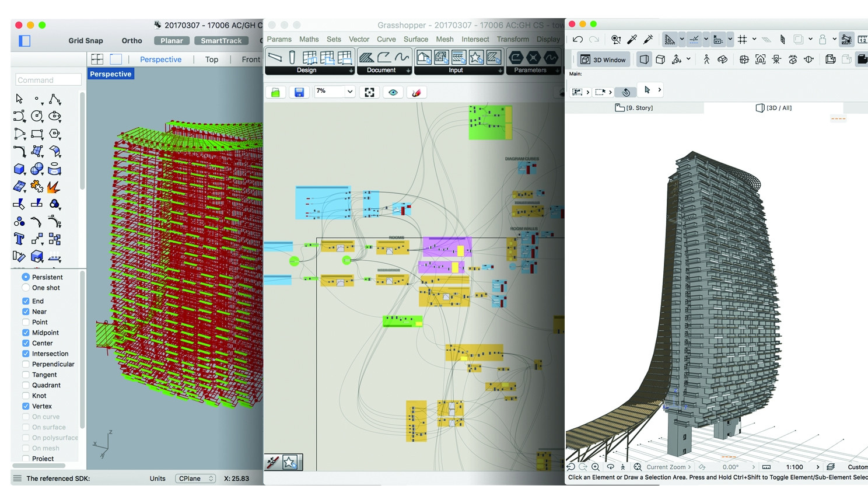This screenshot has width=868, height=503.
Task: Expand the Current Zoom options arrow
Action: coord(689,467)
